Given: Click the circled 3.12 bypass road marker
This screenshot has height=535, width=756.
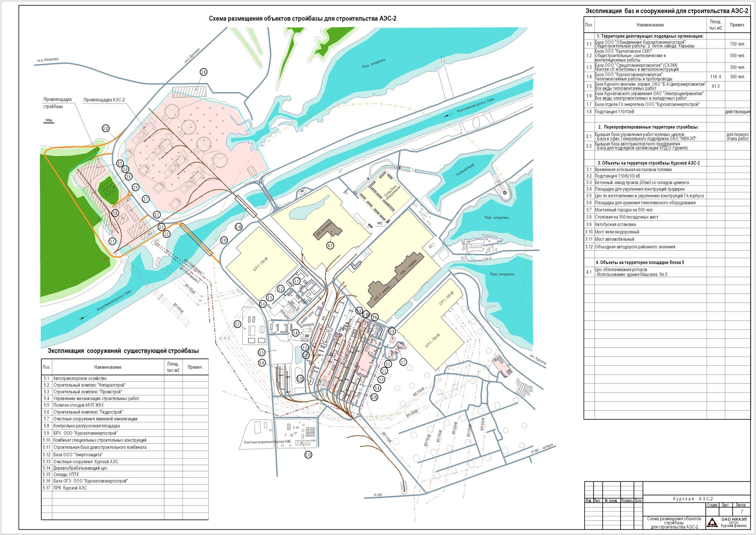Looking at the screenshot, I should tap(106, 129).
